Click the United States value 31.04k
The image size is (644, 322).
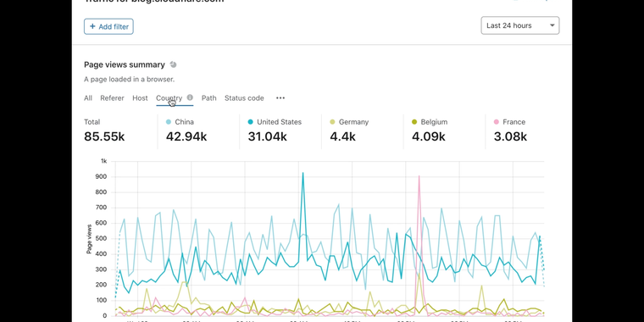point(268,136)
